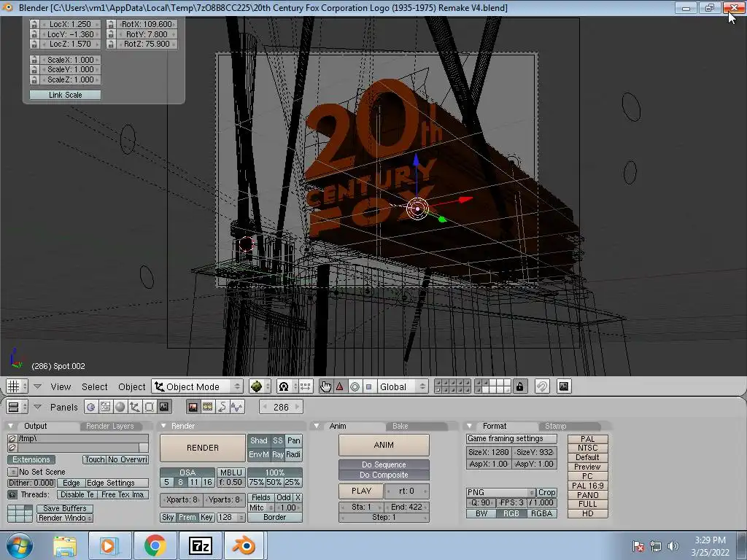The image size is (747, 560).
Task: Toggle the layer lock to scene icon
Action: click(519, 386)
